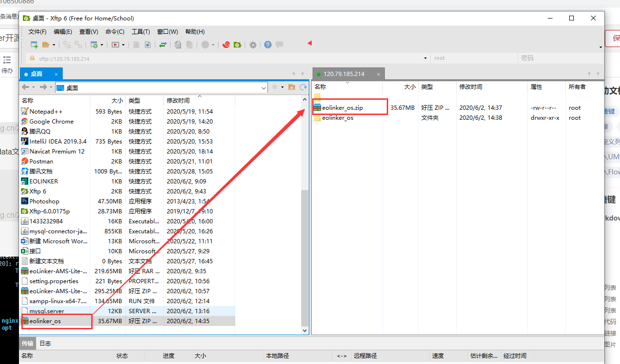Create a new session with the toolbar icon
This screenshot has height=364, width=620.
coord(34,45)
